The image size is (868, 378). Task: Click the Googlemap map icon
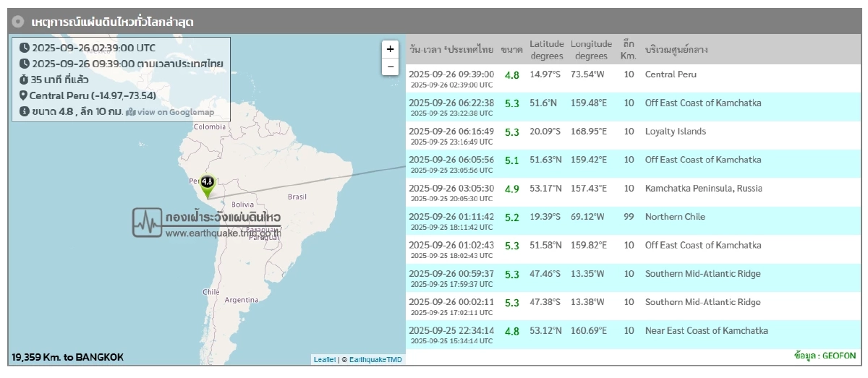click(x=131, y=112)
